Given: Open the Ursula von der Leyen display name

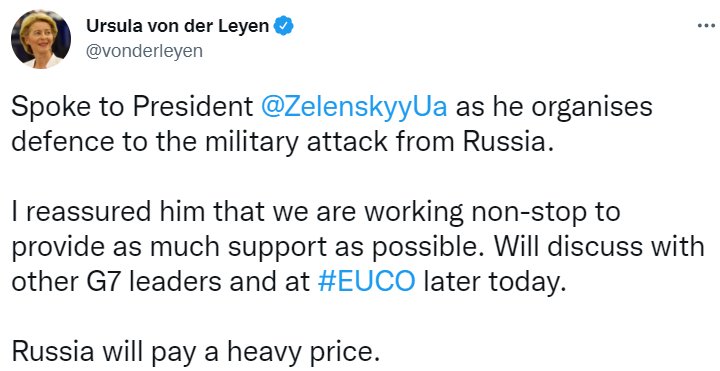Looking at the screenshot, I should pos(177,26).
